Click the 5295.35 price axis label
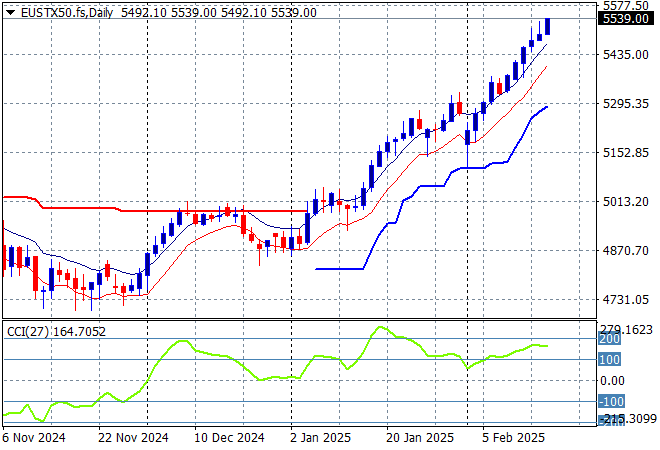660x450 pixels. click(627, 103)
